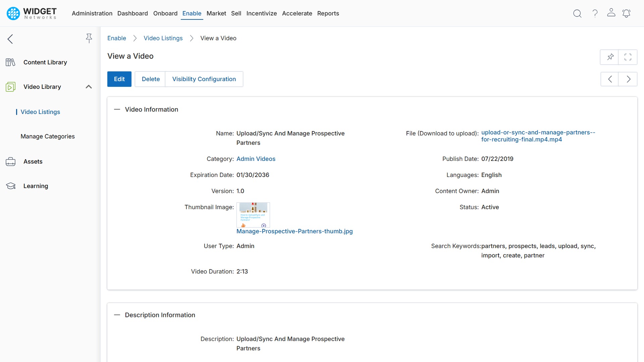Open the user account icon
The height and width of the screenshot is (362, 644).
pos(611,13)
